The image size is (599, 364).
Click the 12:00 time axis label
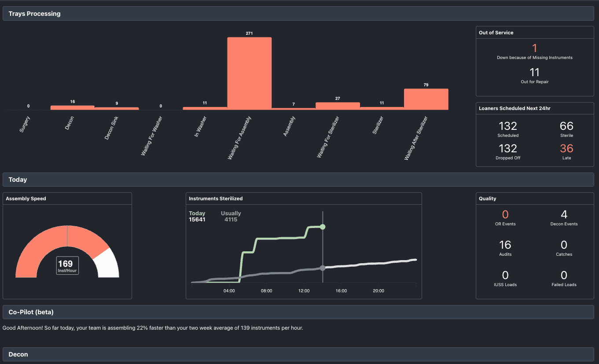coord(304,291)
